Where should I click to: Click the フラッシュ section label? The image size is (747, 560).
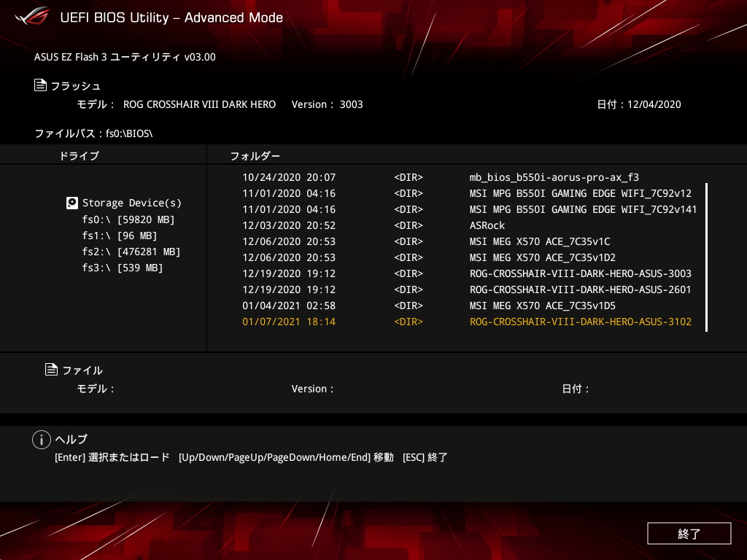click(75, 86)
